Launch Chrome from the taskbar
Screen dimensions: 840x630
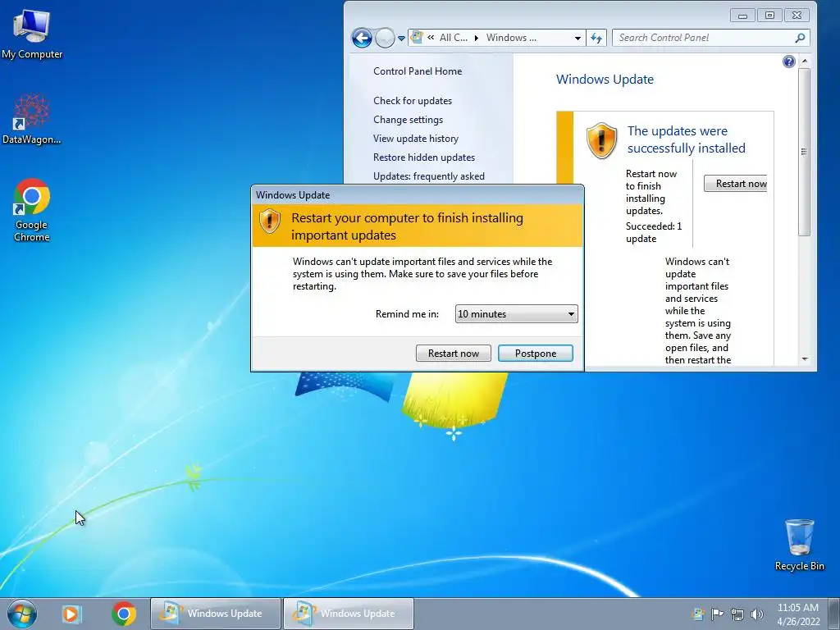pyautogui.click(x=124, y=614)
